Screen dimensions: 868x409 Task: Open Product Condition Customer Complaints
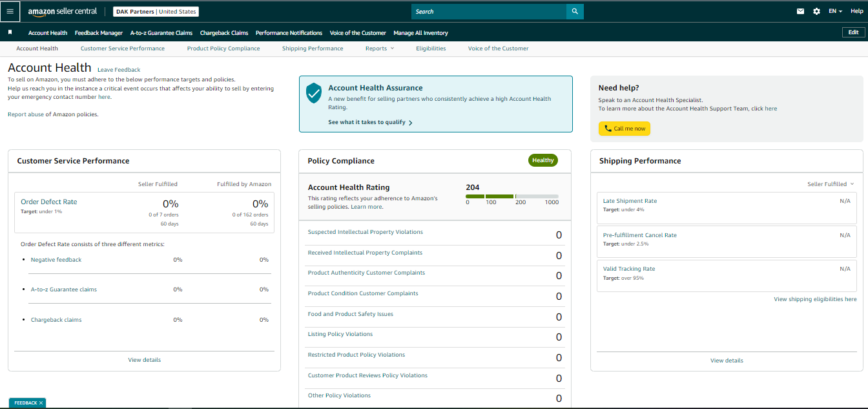click(x=363, y=293)
